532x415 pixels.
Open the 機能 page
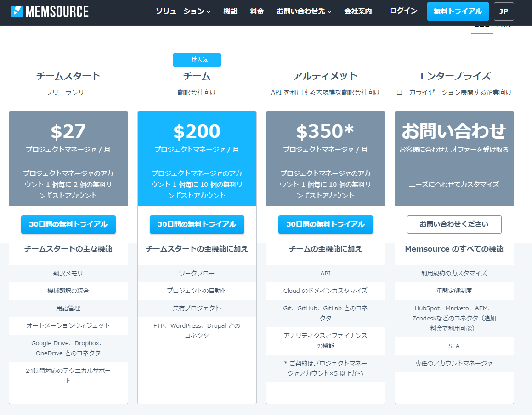click(x=230, y=11)
